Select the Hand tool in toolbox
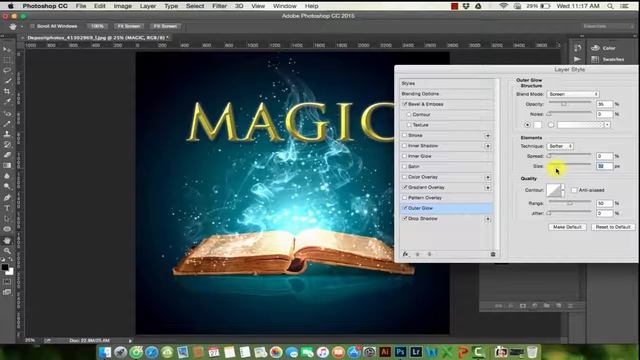This screenshot has width=640, height=360. point(7,240)
